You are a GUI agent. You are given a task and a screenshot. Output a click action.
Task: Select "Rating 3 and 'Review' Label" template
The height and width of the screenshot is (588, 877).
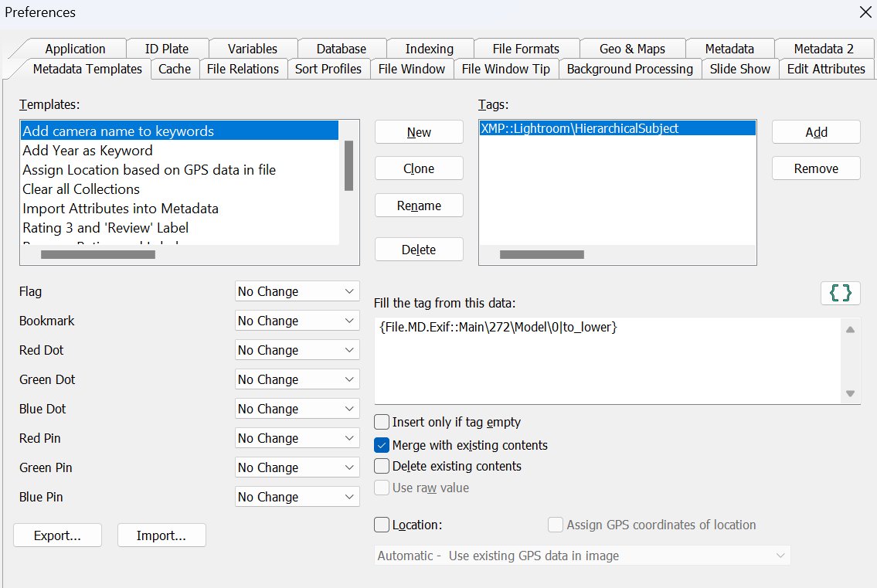coord(179,228)
